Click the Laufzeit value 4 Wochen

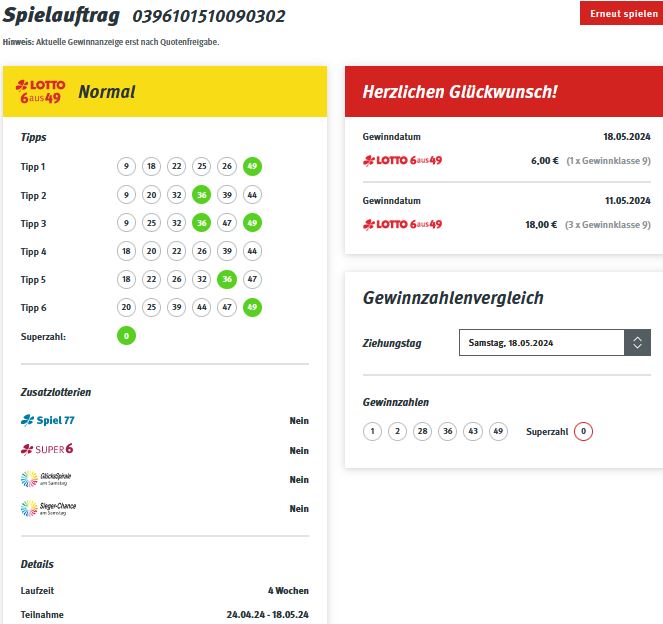coord(288,591)
